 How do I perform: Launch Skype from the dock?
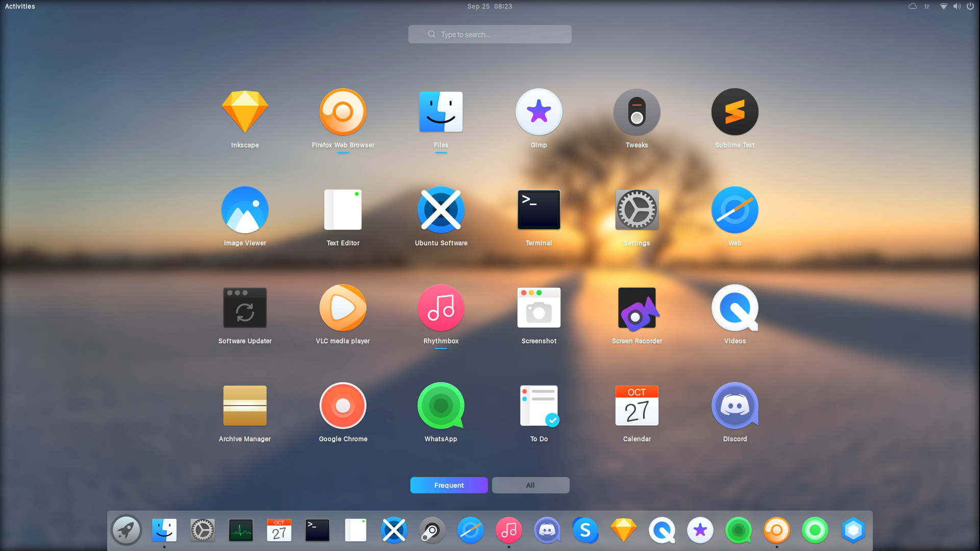pos(585,531)
